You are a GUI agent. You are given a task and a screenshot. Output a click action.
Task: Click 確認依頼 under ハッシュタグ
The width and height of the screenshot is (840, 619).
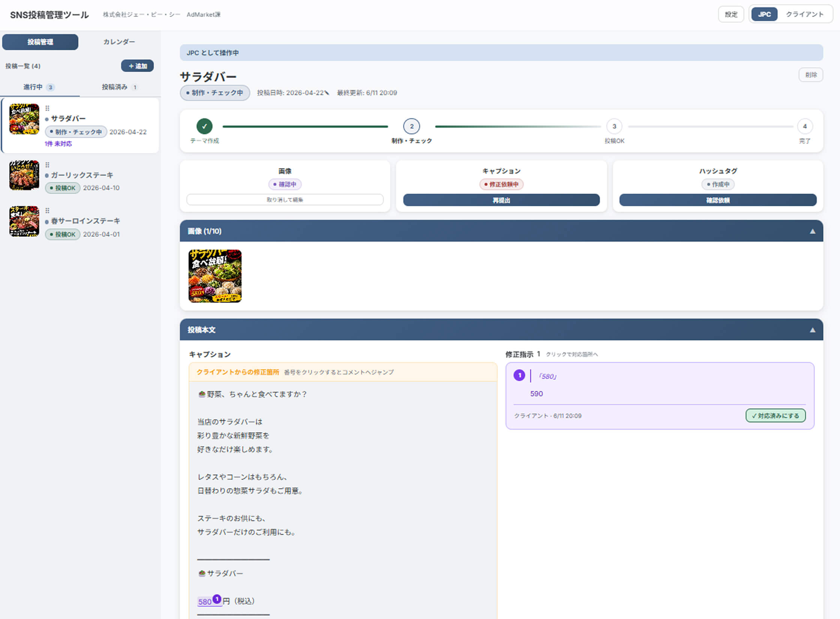(x=718, y=200)
